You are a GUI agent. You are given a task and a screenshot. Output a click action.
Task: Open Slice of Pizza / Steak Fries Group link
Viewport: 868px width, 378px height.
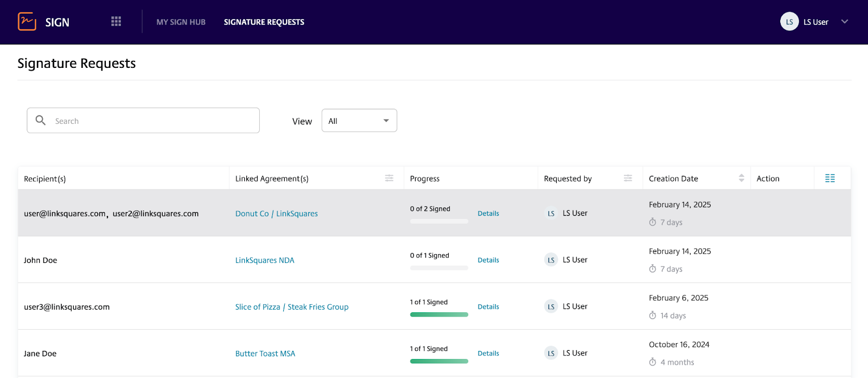[292, 307]
